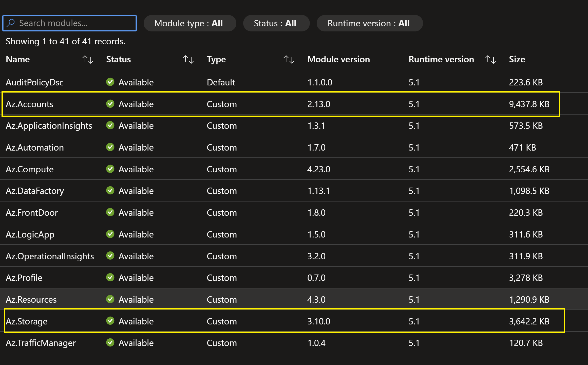This screenshot has width=588, height=365.
Task: Click size value 3,278 KB
Action: [526, 278]
